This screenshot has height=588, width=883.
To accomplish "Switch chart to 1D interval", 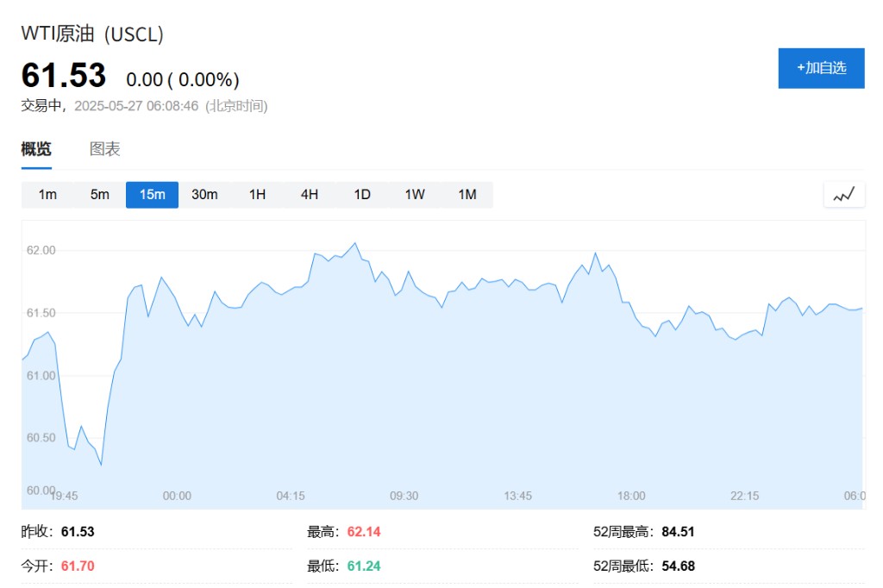I will click(362, 195).
